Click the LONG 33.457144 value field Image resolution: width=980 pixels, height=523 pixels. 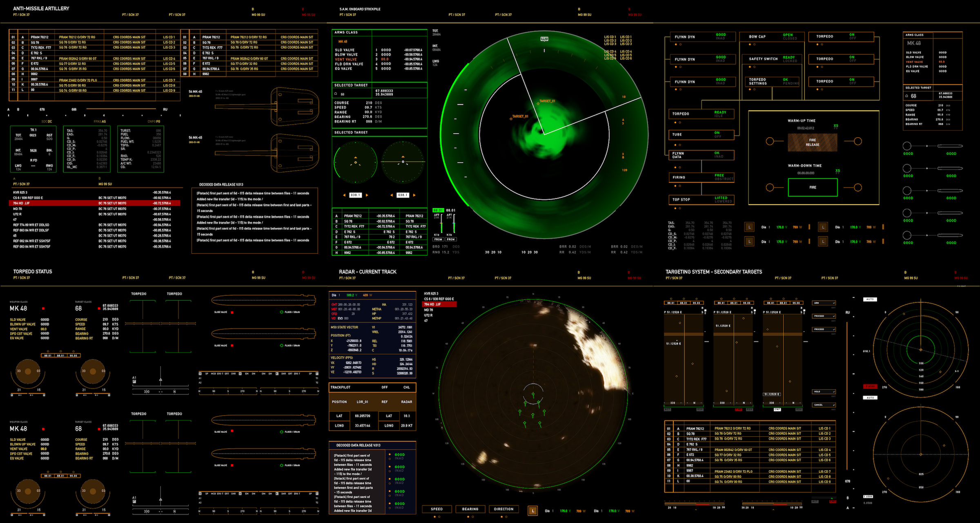point(363,426)
